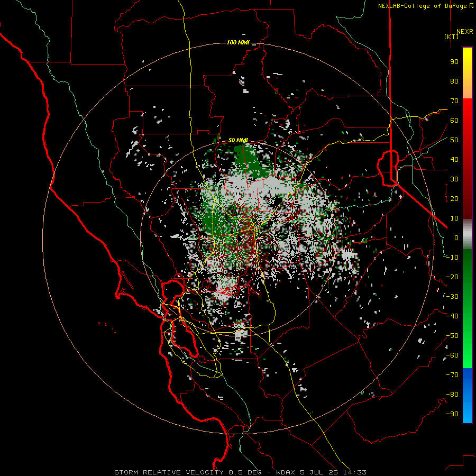The height and width of the screenshot is (476, 476).
Task: Select the -30 value on velocity scale
Action: (x=452, y=297)
